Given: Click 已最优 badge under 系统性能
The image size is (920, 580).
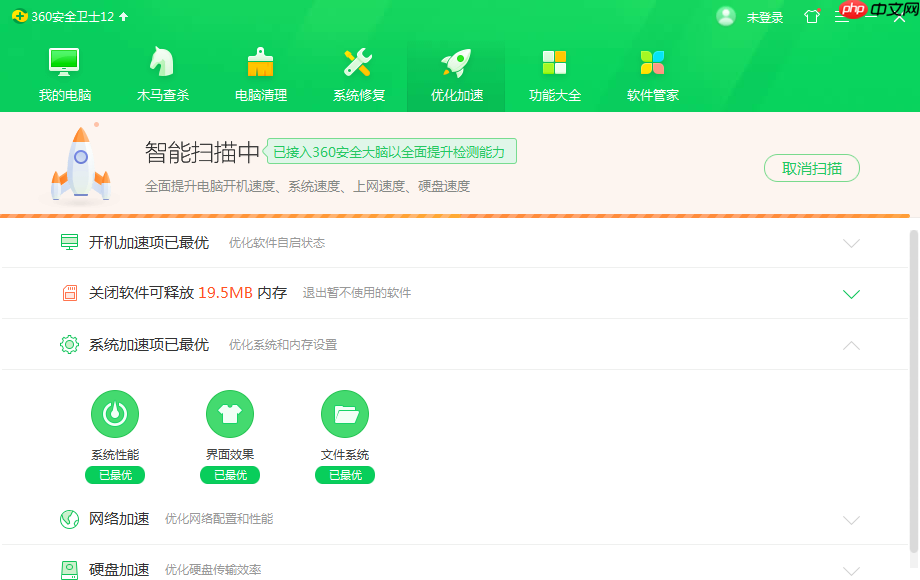Looking at the screenshot, I should click(115, 475).
